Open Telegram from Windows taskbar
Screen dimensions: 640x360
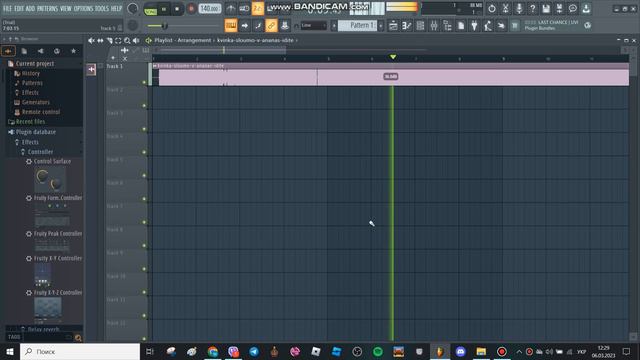pos(254,351)
